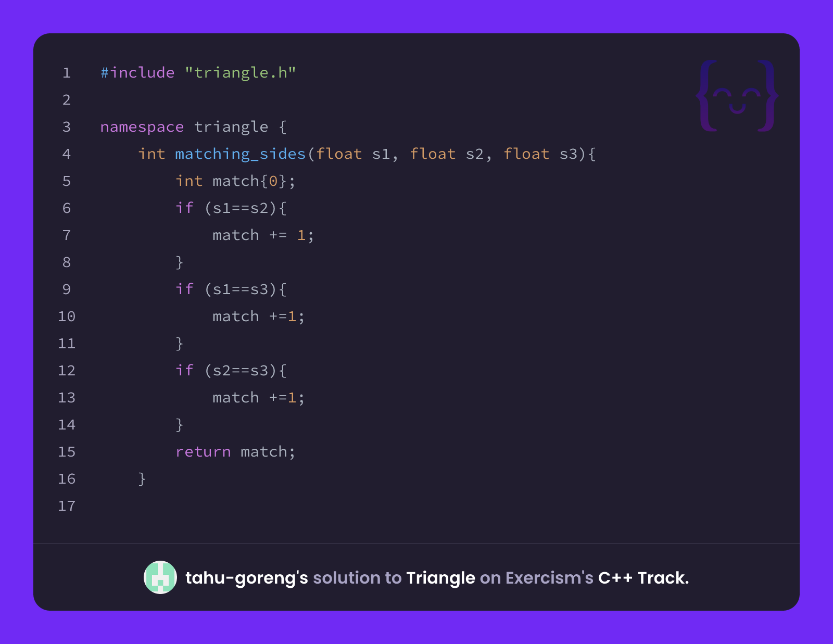Click the closing brace on line 11
Image resolution: width=833 pixels, height=644 pixels.
(x=179, y=344)
